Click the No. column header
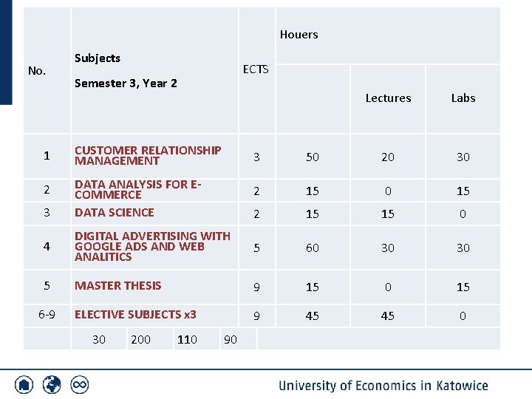This screenshot has width=532, height=399. tap(37, 71)
